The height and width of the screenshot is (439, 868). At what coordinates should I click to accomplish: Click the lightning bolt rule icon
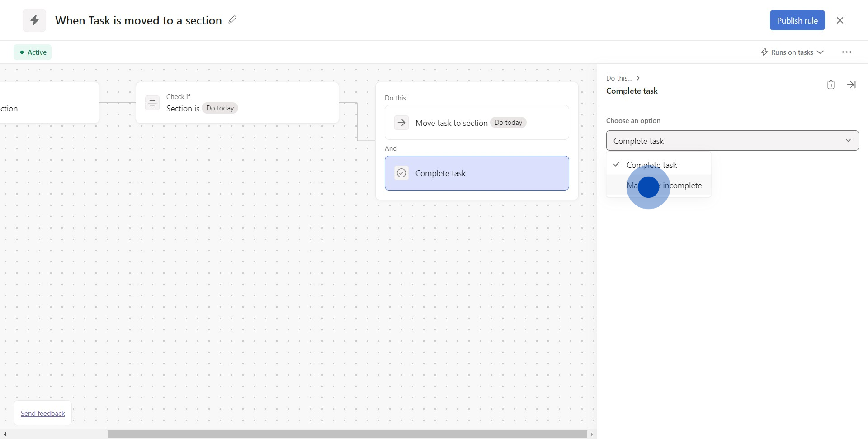click(34, 20)
